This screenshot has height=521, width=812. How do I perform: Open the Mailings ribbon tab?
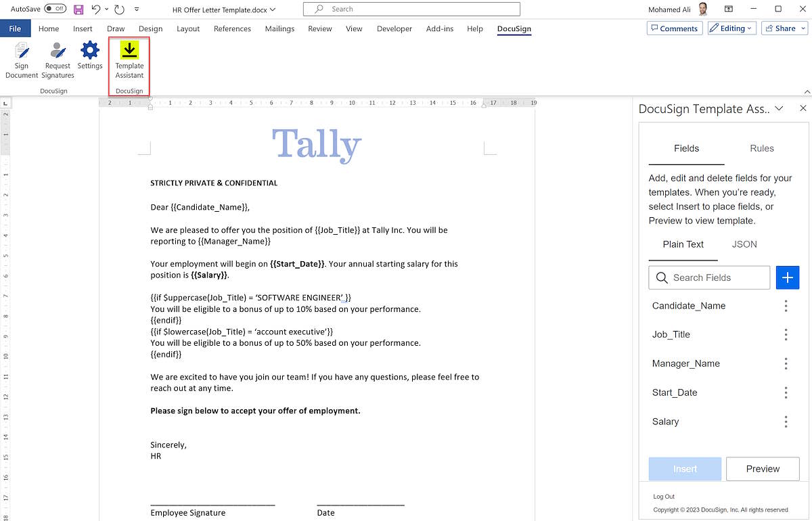[279, 28]
